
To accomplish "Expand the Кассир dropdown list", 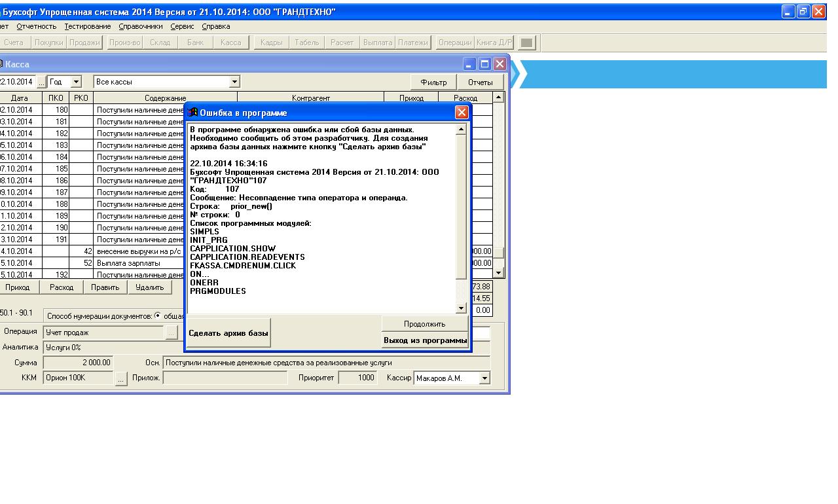I will click(x=484, y=378).
